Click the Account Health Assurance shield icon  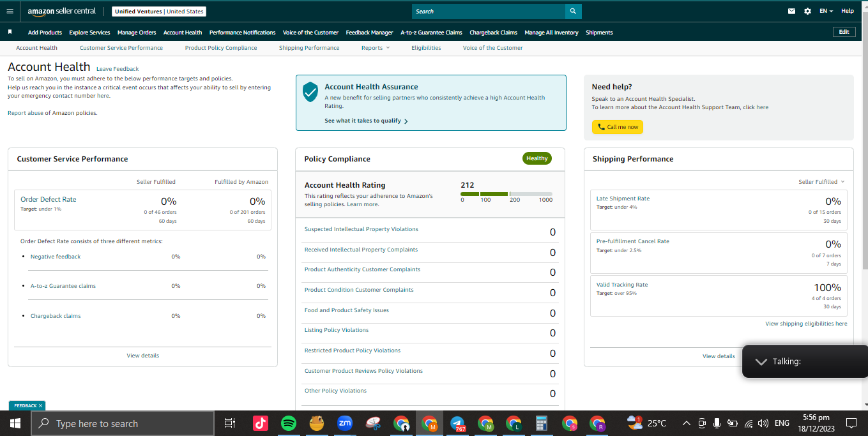tap(310, 92)
